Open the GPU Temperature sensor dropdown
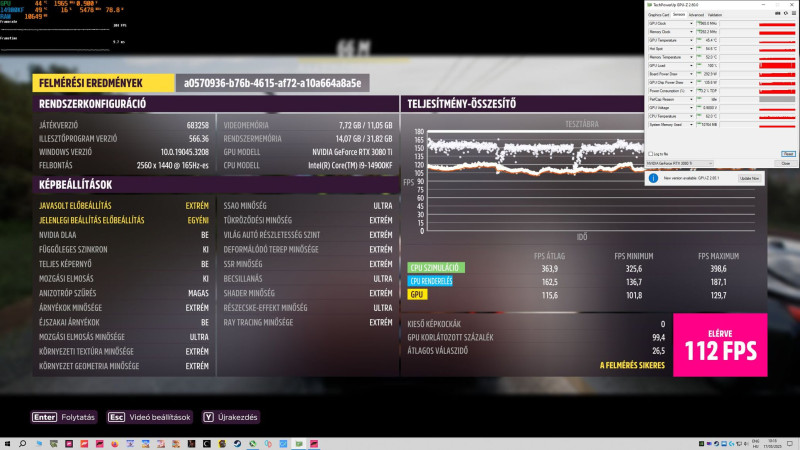 click(x=691, y=40)
